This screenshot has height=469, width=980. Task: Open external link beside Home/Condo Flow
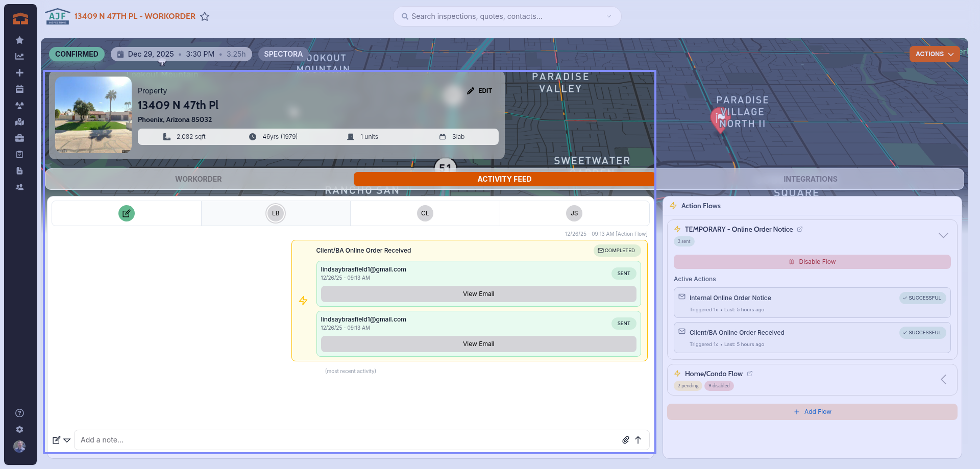(x=750, y=374)
